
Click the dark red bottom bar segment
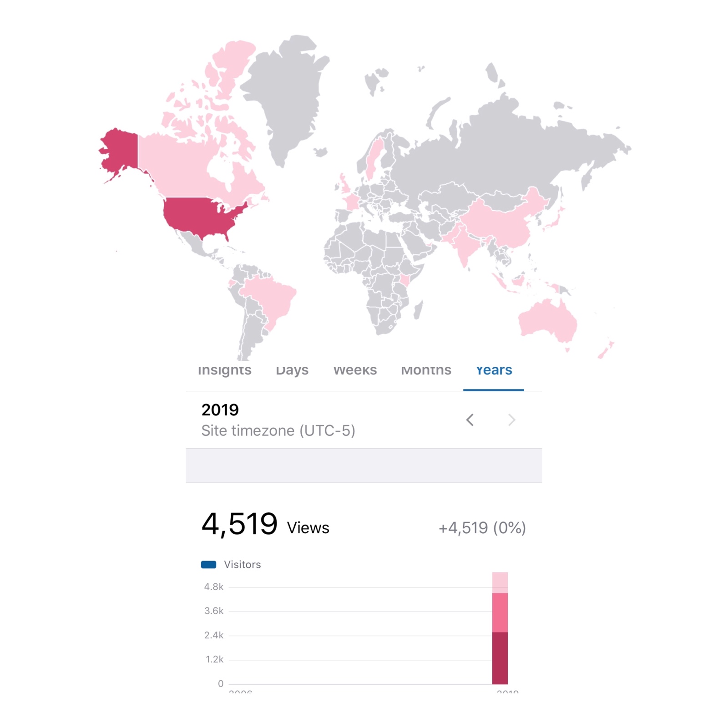[x=500, y=657]
